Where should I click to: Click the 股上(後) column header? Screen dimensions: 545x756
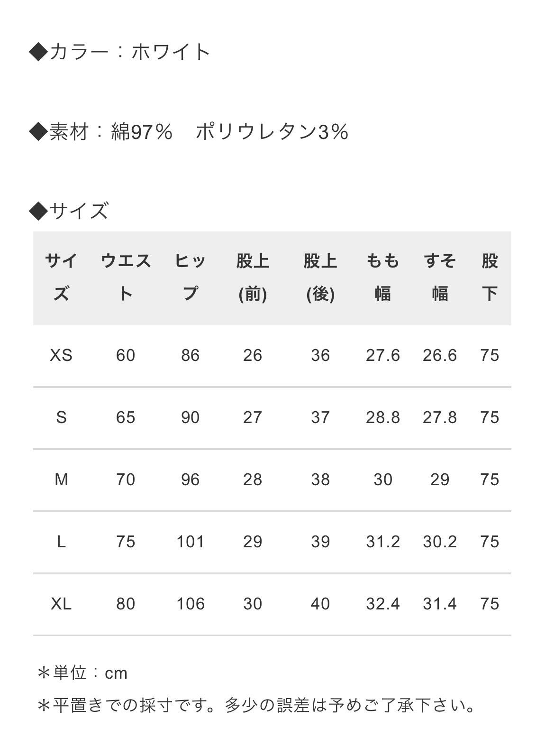pyautogui.click(x=320, y=277)
